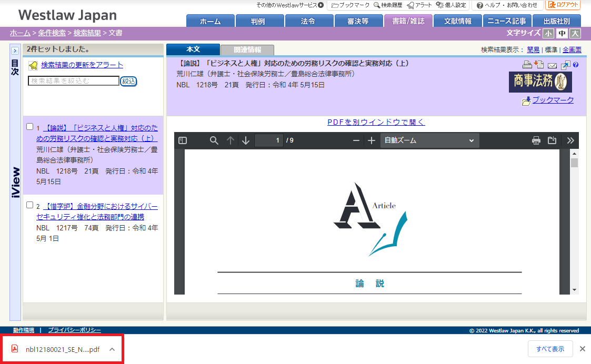The height and width of the screenshot is (364, 591).
Task: Open the 文献情報 navigation tab
Action: (x=457, y=21)
